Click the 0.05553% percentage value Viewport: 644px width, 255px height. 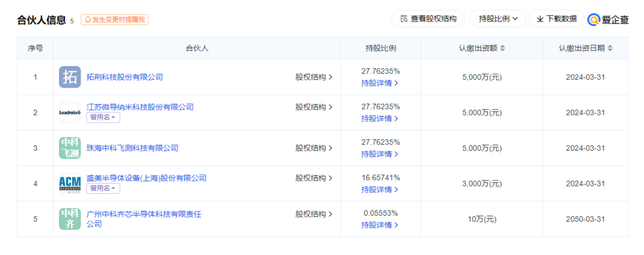pos(380,213)
